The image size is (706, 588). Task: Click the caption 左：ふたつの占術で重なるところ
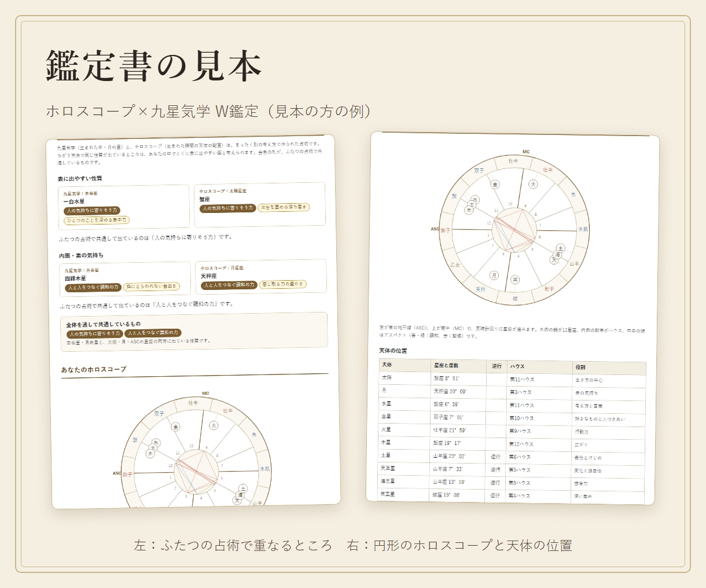[233, 545]
